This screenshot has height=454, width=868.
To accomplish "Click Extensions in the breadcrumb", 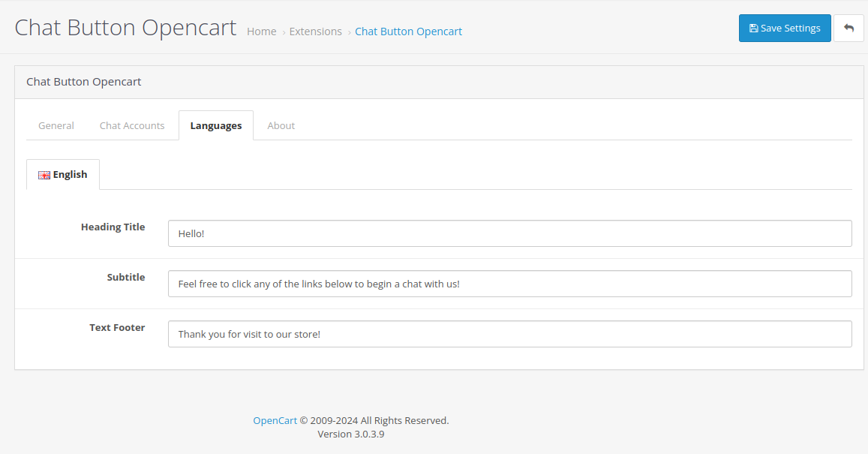I will point(315,31).
